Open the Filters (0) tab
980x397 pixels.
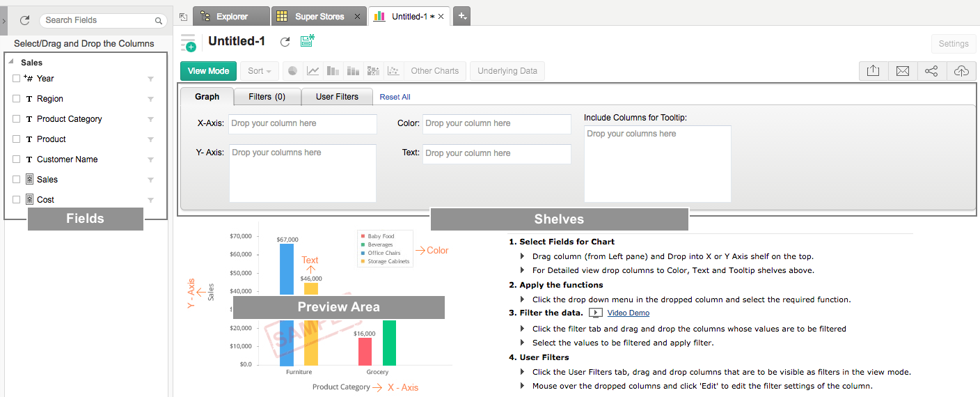(x=267, y=97)
